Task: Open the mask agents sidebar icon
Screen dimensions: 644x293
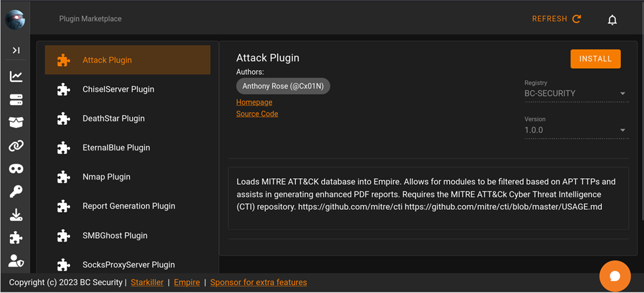Action: pyautogui.click(x=16, y=169)
